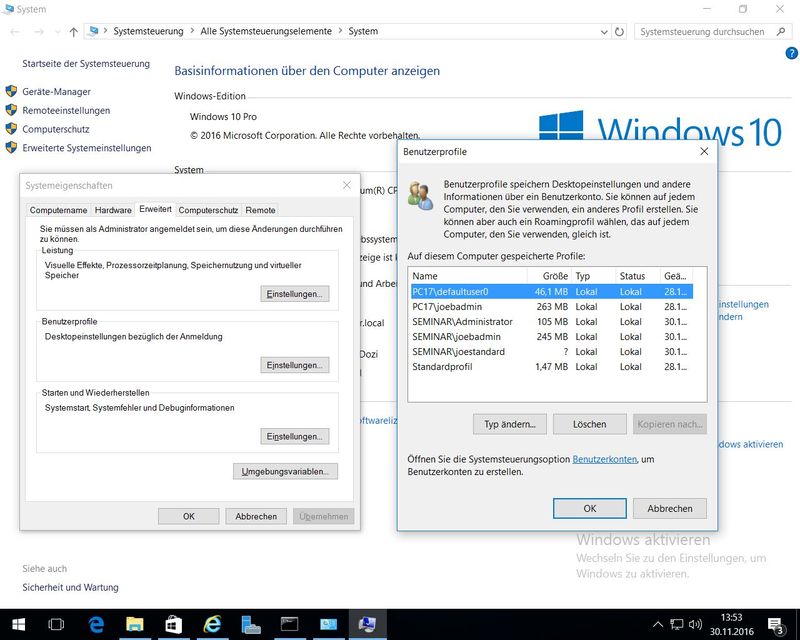The image size is (800, 640).
Task: Click OK in Systemeigenschaften dialog
Action: pos(188,516)
